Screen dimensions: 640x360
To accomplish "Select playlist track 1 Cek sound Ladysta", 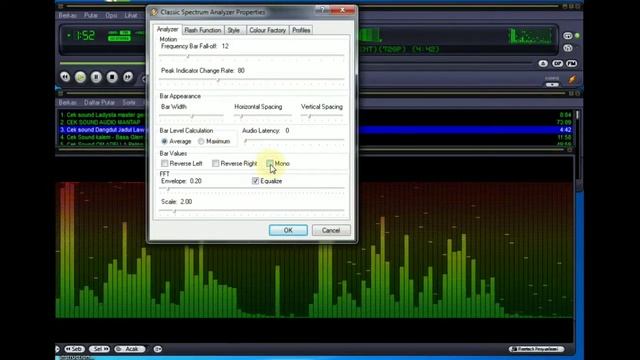I will (x=102, y=115).
